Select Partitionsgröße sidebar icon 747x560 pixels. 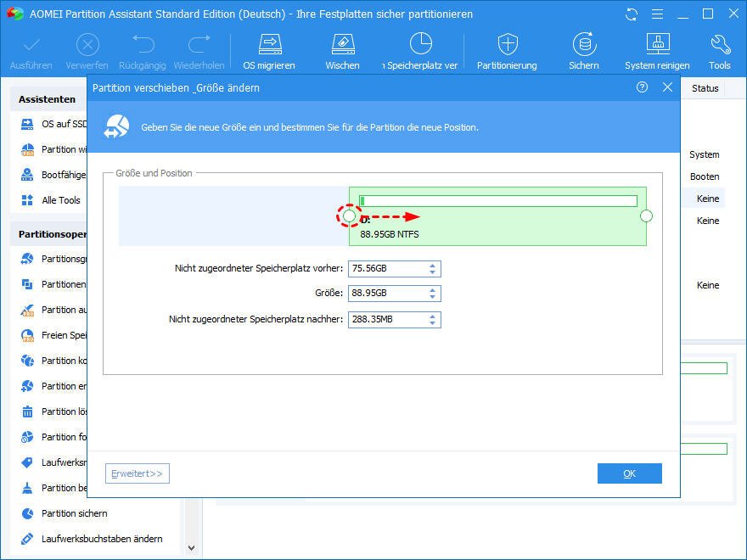click(x=27, y=259)
